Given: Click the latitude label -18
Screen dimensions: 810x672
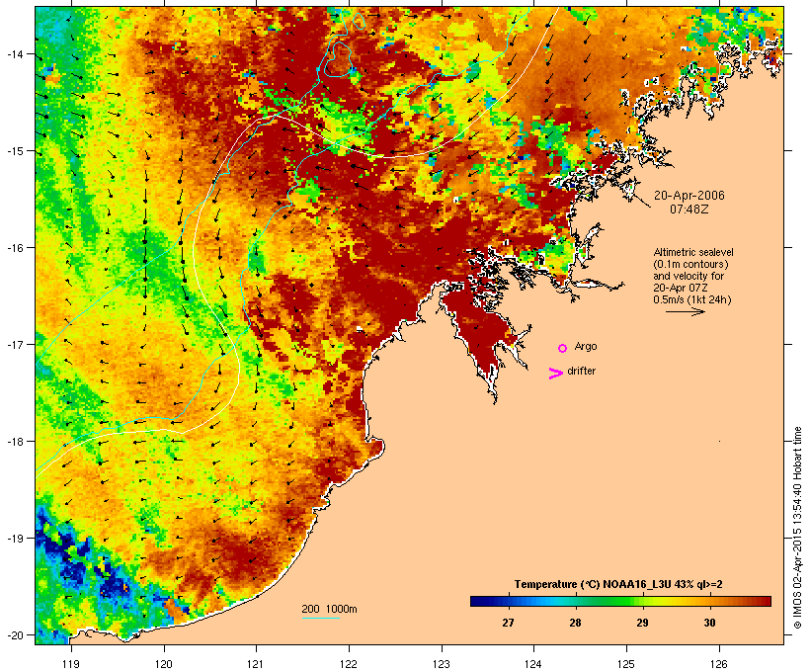Looking at the screenshot, I should [x=14, y=442].
